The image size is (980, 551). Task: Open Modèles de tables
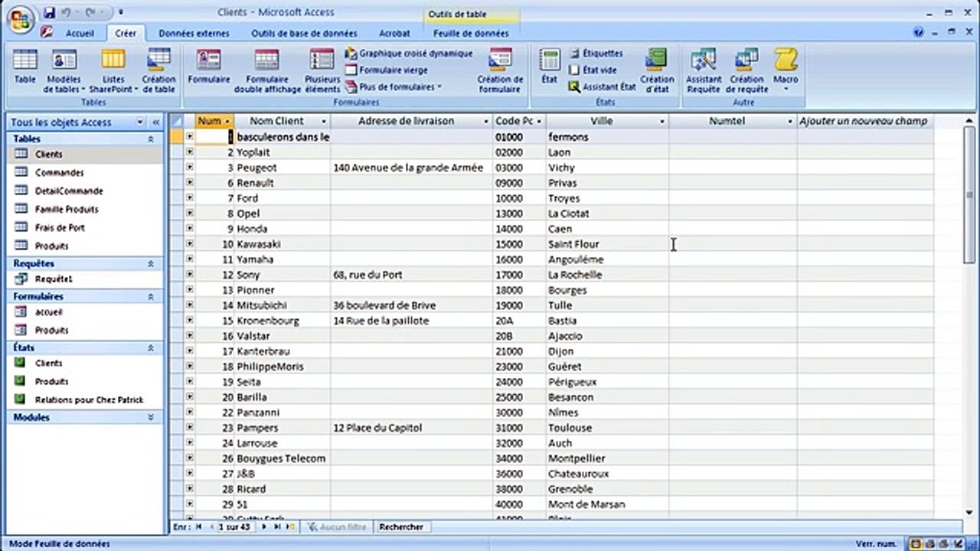(x=64, y=70)
